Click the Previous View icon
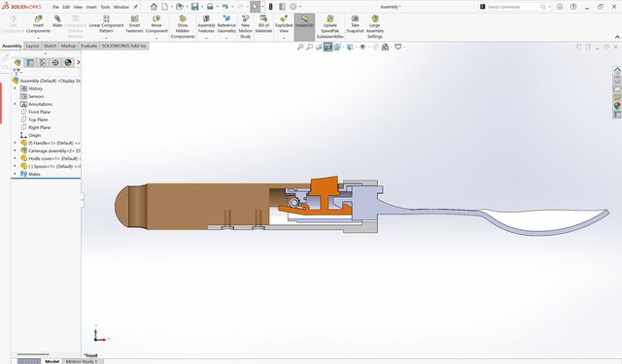This screenshot has height=364, width=622. point(319,48)
